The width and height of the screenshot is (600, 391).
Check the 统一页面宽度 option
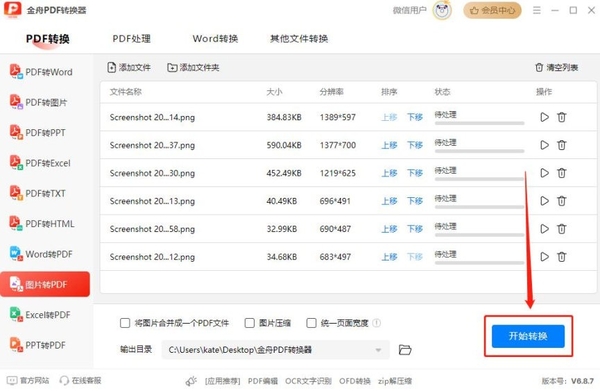311,323
